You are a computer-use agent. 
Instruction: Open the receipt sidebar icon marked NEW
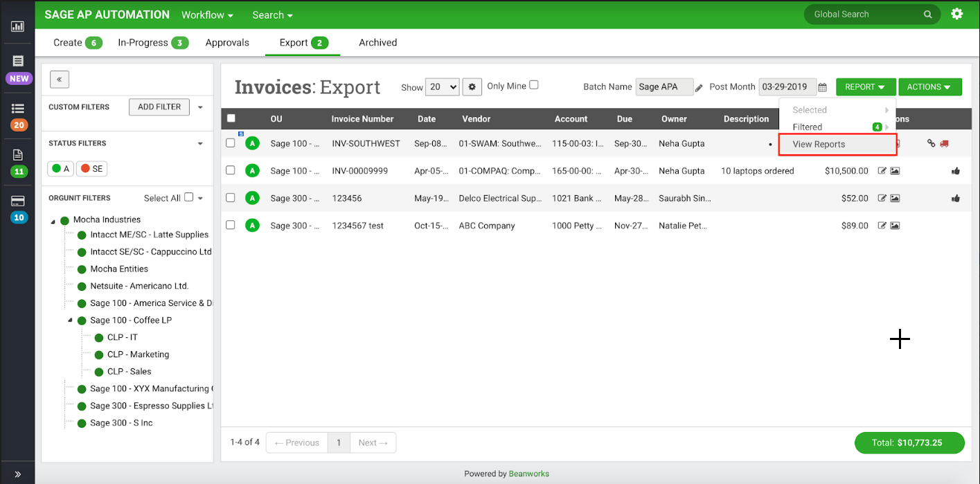[x=18, y=62]
